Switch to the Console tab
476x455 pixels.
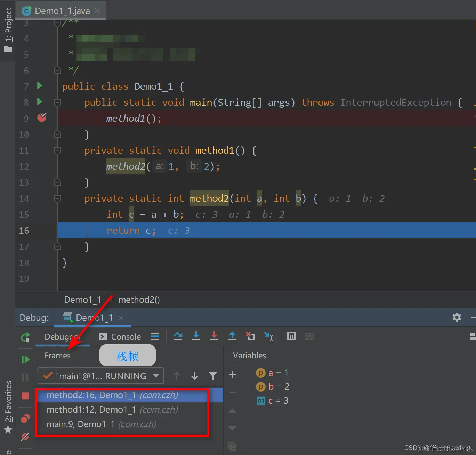[120, 337]
